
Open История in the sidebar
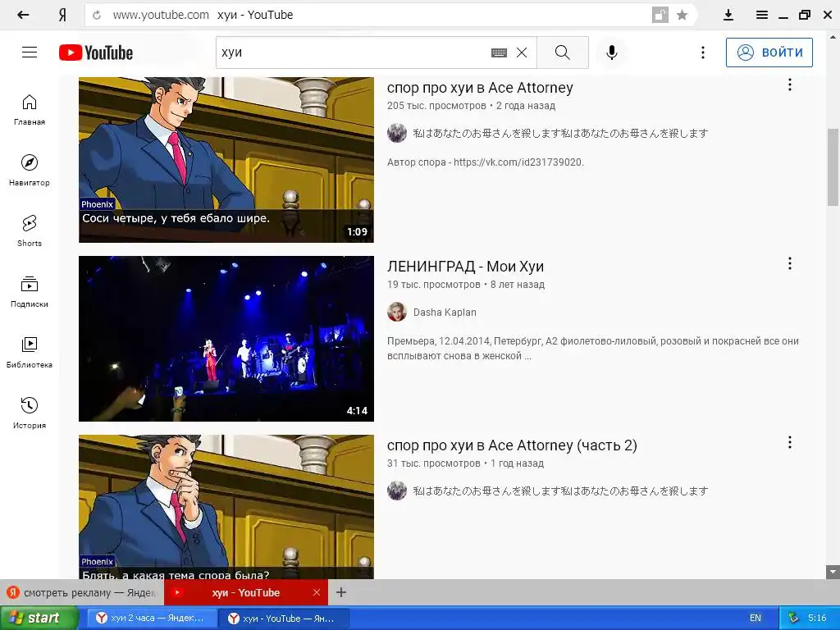tap(30, 413)
